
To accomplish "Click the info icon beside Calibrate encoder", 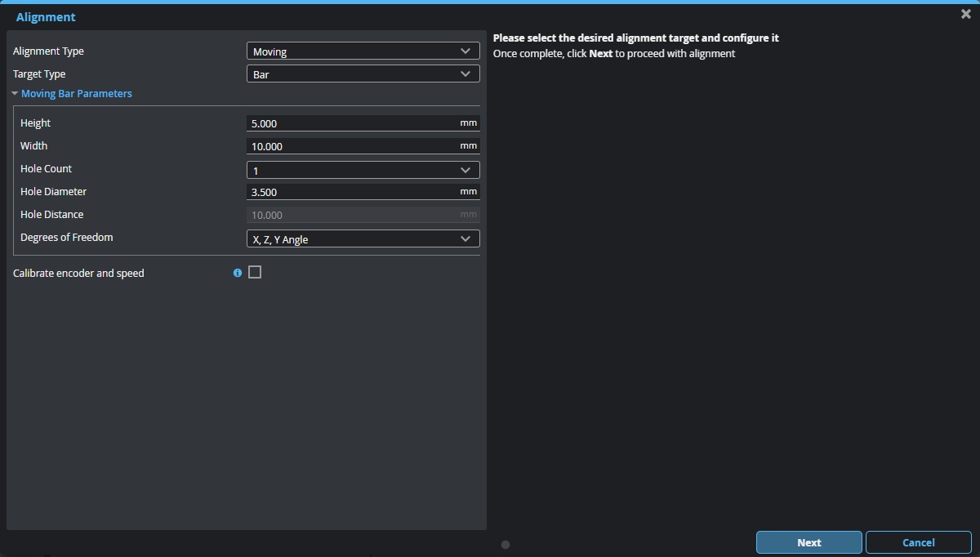I will coord(238,273).
